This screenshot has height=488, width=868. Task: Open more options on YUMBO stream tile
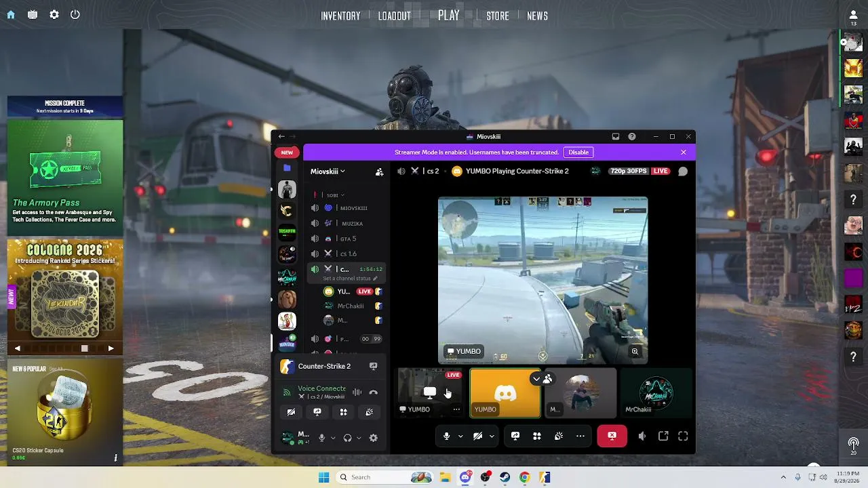click(456, 409)
